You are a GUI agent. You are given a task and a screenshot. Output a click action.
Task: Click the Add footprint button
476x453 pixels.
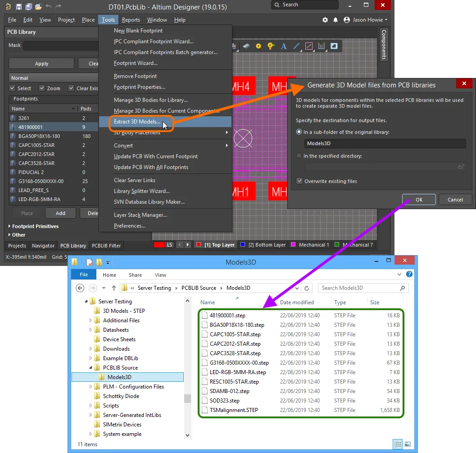pos(60,213)
